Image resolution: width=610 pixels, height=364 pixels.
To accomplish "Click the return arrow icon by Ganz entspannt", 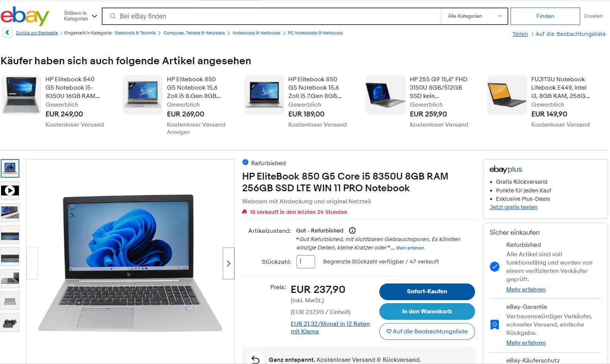I will coord(255,359).
